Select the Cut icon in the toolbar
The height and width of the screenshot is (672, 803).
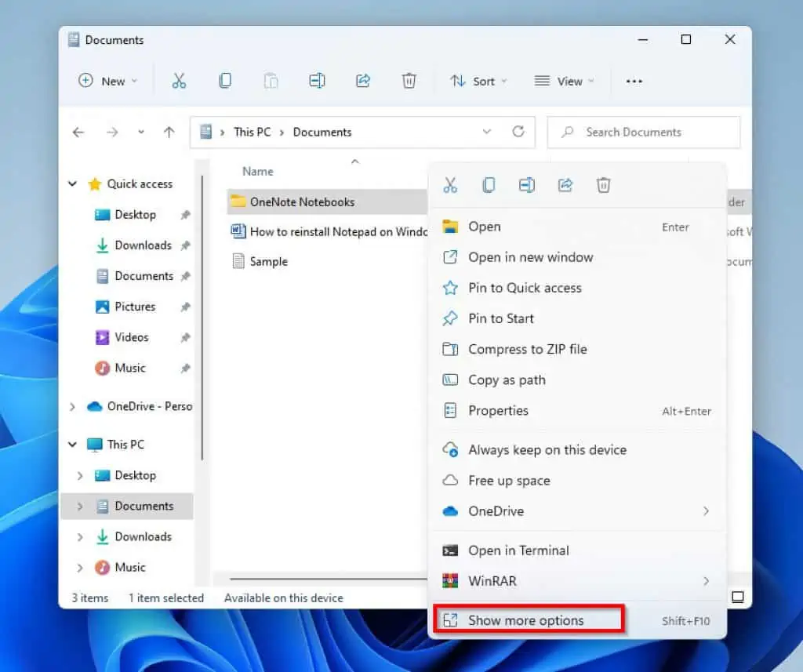pos(180,81)
